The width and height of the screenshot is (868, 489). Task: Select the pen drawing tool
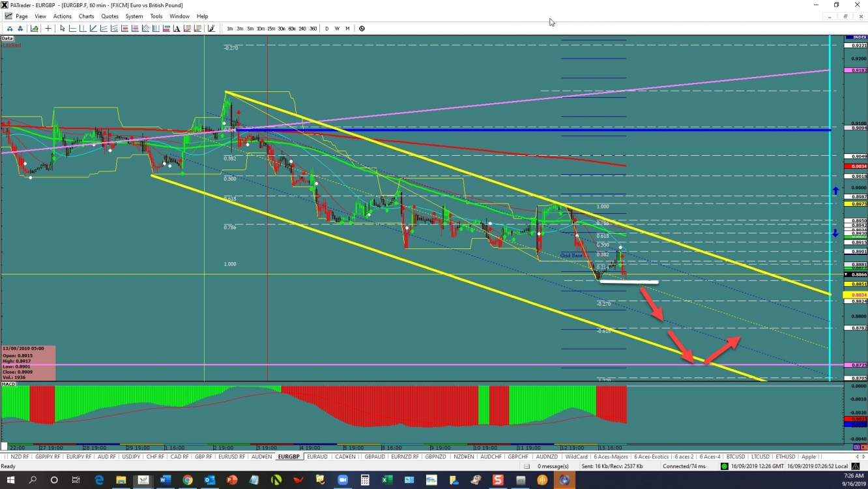click(x=211, y=28)
